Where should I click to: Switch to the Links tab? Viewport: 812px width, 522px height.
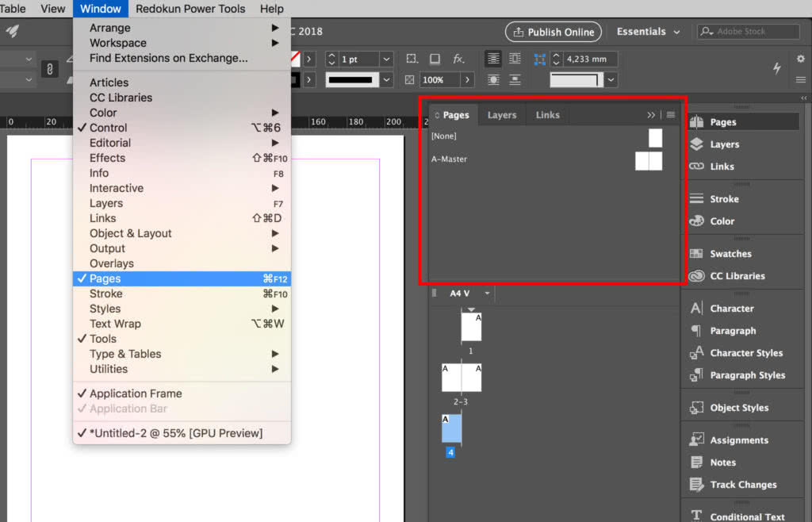tap(547, 114)
